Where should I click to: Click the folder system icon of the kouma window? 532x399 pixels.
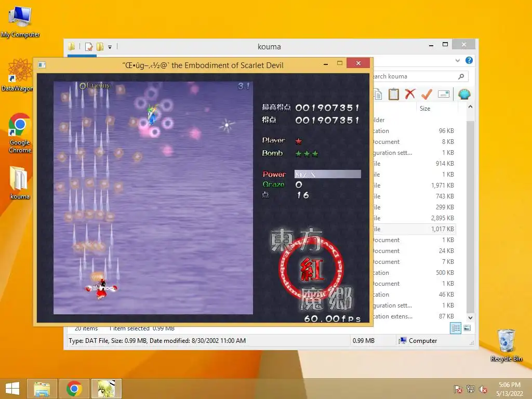pos(72,46)
